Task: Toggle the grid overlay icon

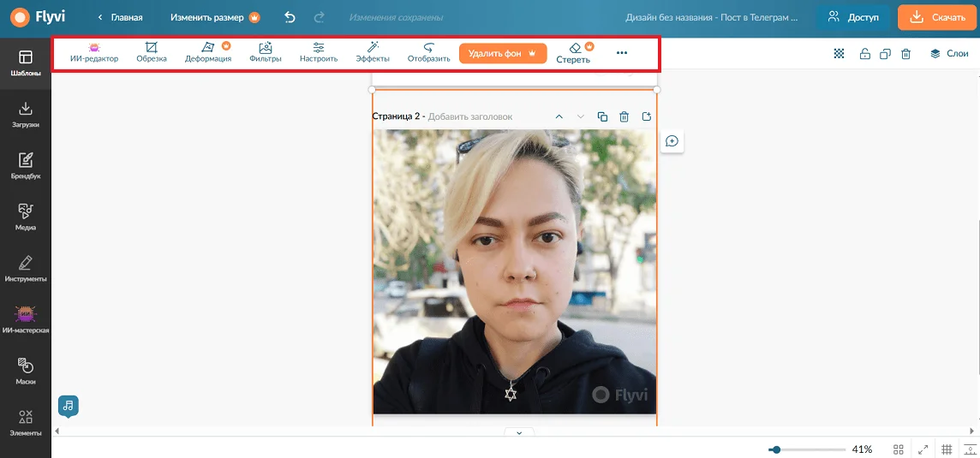Action: tap(947, 449)
